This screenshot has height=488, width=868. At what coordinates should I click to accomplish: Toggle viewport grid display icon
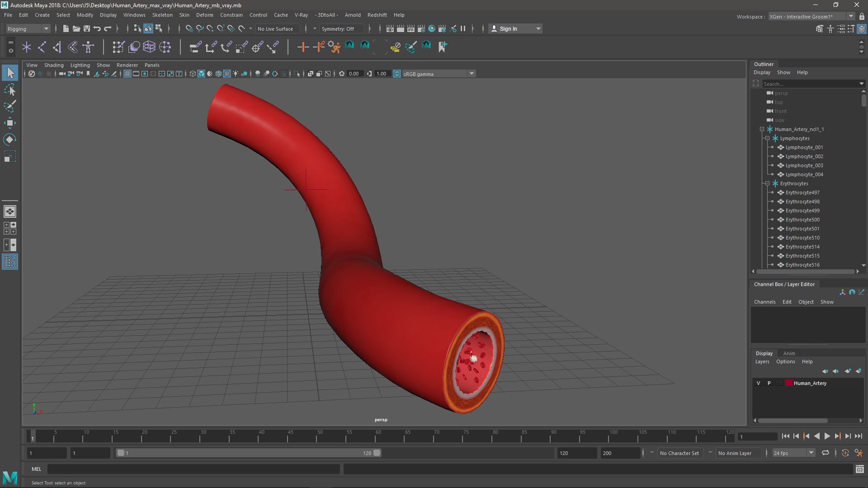pyautogui.click(x=127, y=74)
